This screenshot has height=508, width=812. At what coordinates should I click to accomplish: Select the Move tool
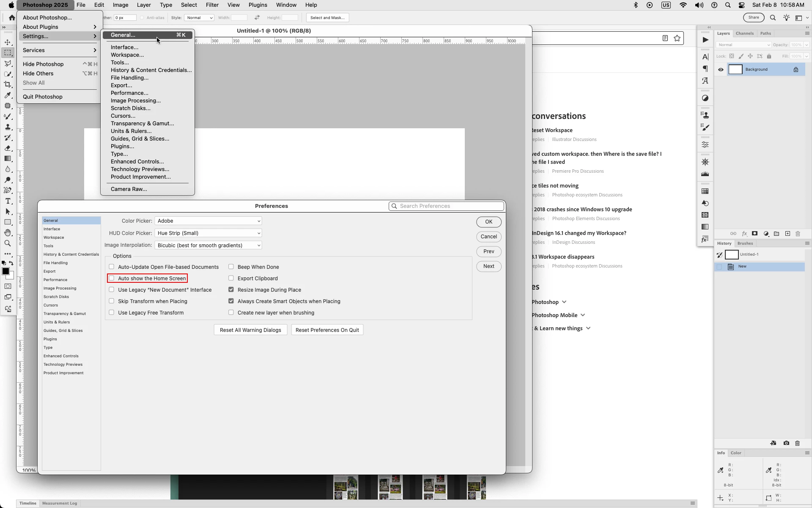(x=8, y=42)
